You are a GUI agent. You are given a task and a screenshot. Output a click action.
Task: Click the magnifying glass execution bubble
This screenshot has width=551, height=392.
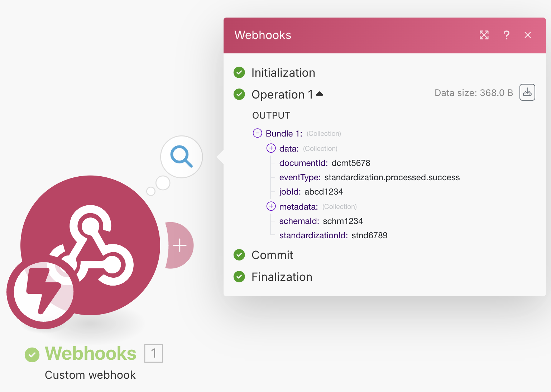coord(182,157)
